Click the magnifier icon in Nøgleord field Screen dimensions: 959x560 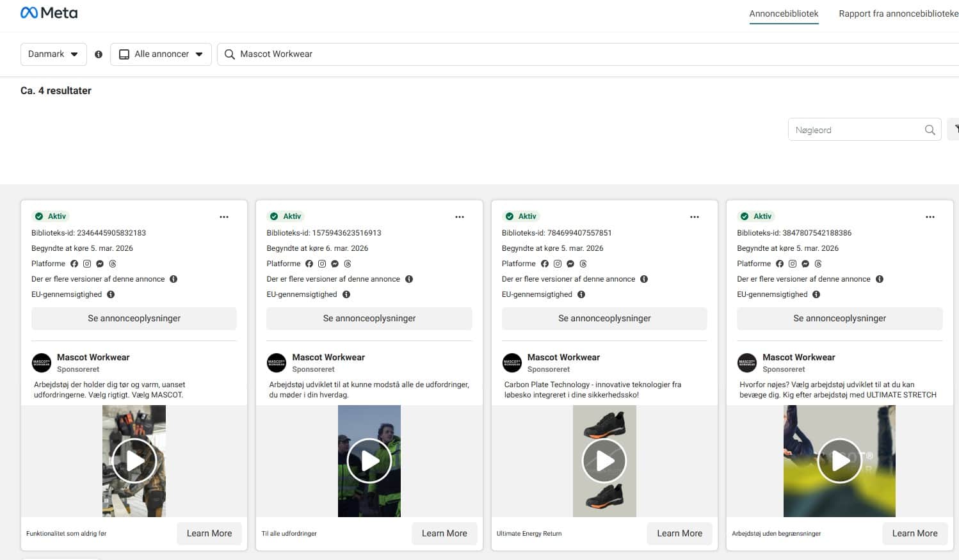click(930, 130)
